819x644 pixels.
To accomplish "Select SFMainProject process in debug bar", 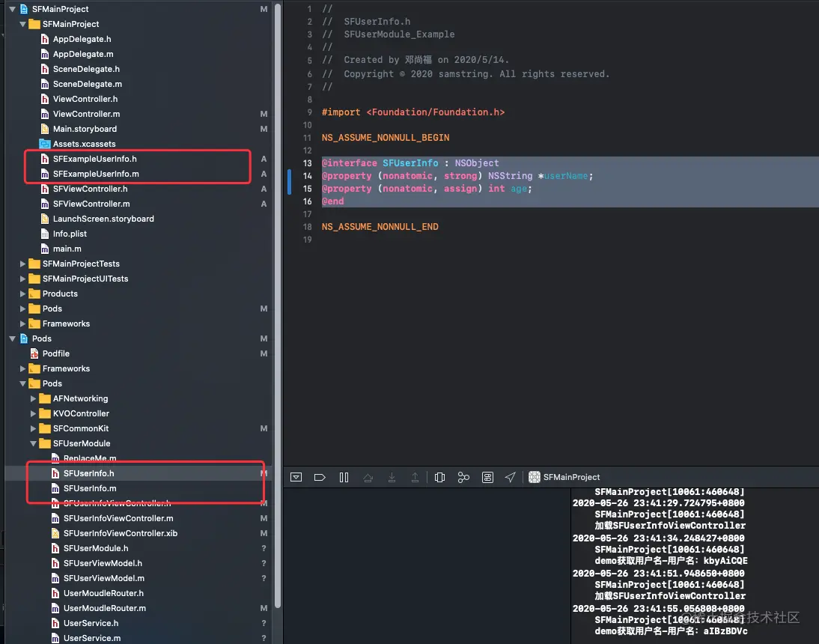I will pyautogui.click(x=564, y=477).
